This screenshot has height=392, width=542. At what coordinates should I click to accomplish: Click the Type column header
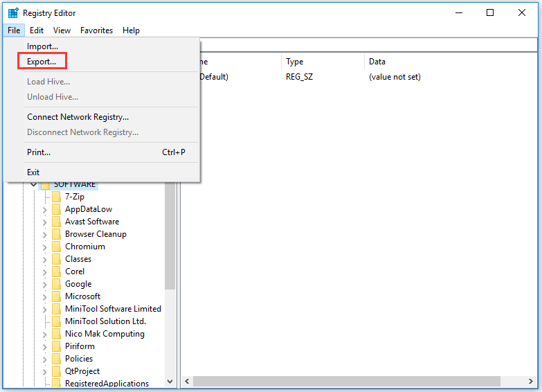(323, 62)
